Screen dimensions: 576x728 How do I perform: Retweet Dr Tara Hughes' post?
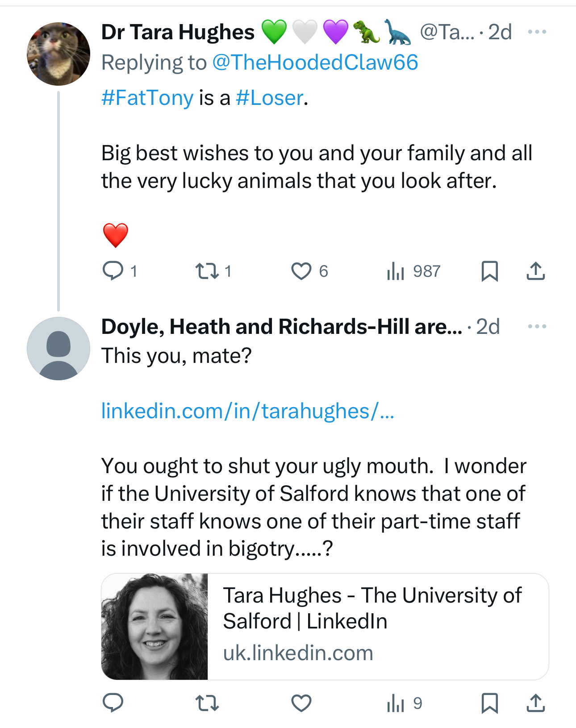click(208, 270)
